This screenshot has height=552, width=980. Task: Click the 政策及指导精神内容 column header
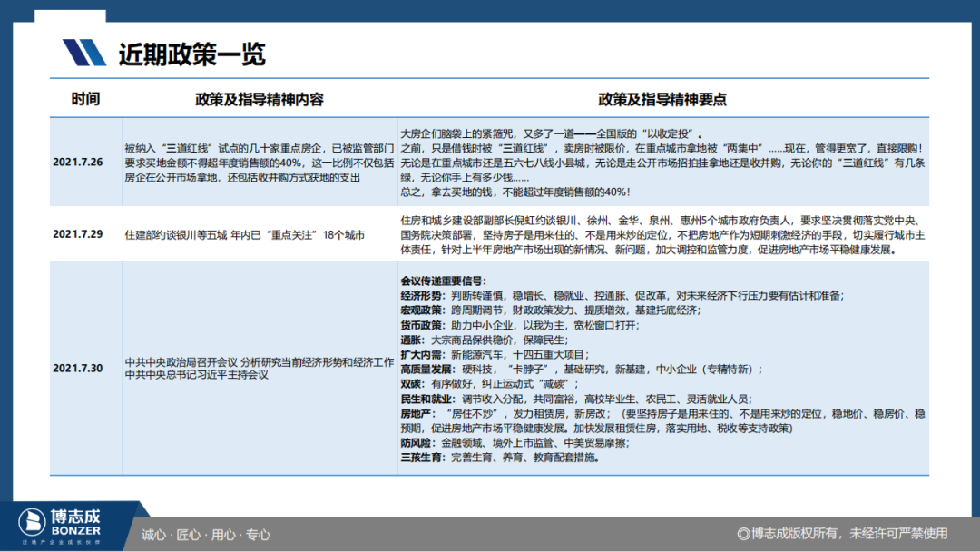pyautogui.click(x=259, y=99)
